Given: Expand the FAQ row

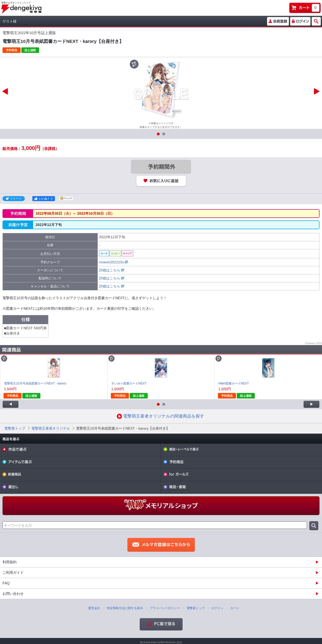Looking at the screenshot, I should point(161,583).
